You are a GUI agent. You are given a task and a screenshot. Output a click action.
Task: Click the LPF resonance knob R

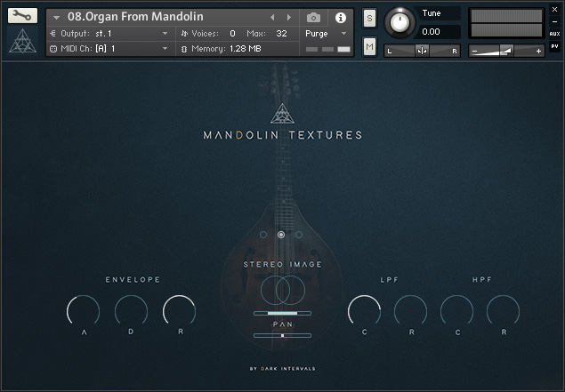pyautogui.click(x=410, y=311)
